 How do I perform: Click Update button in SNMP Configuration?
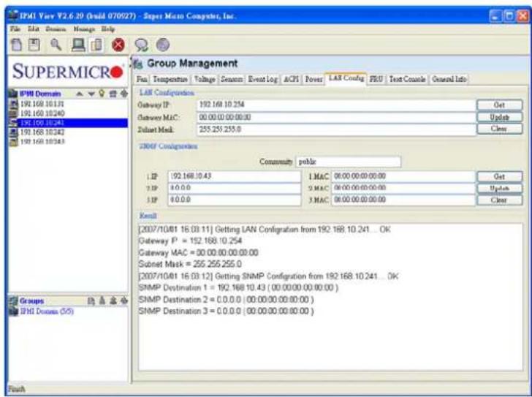(499, 189)
